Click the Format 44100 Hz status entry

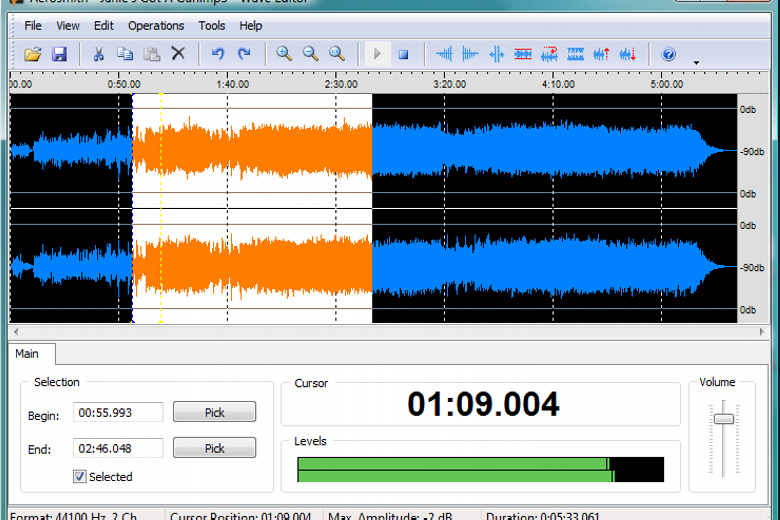[73, 516]
